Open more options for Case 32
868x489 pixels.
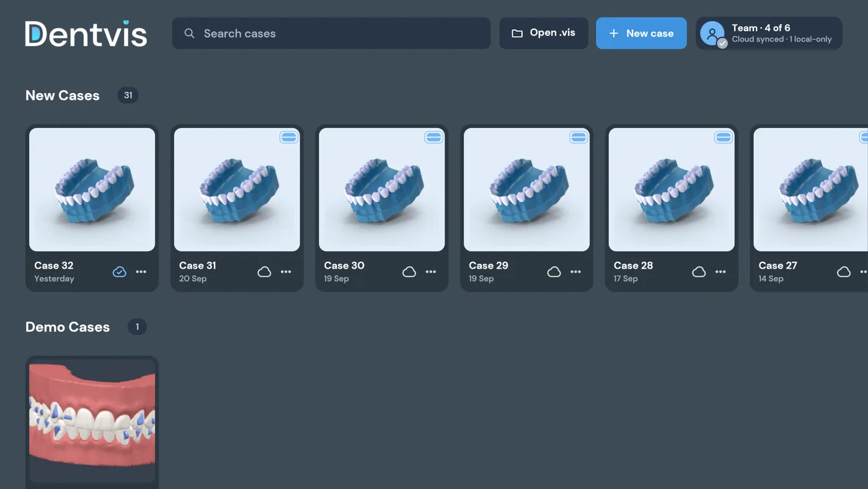pos(141,272)
